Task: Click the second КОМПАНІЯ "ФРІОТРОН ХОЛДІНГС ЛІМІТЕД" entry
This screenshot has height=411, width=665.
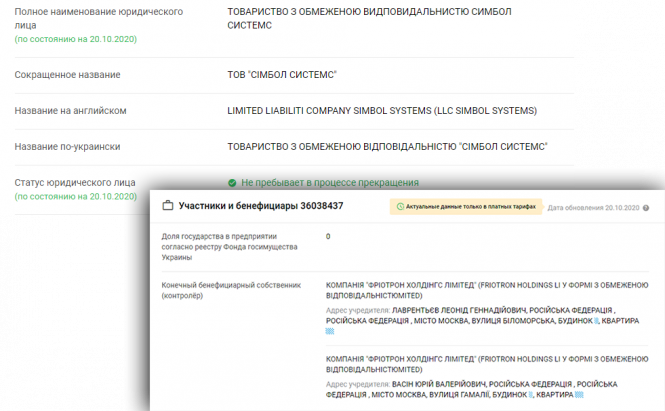Action: [x=487, y=364]
